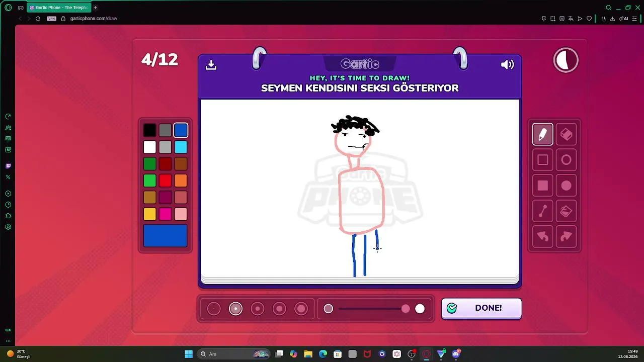Open the taskbar weather widget

point(19,354)
